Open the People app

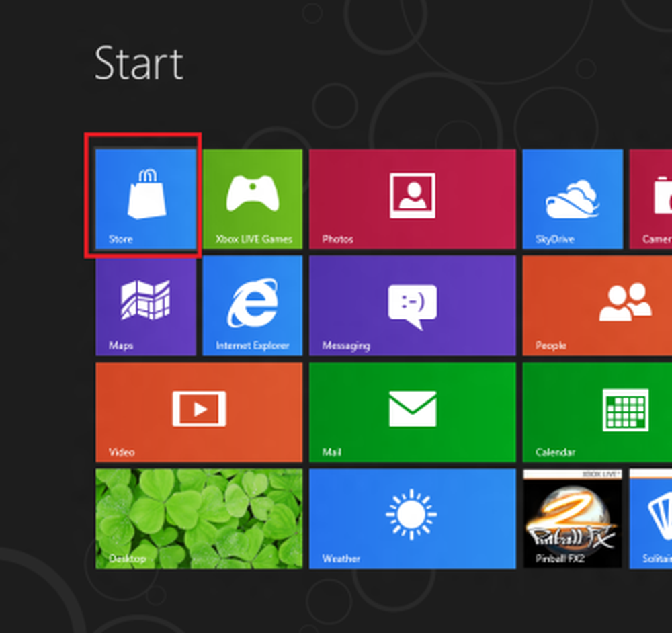pos(596,306)
